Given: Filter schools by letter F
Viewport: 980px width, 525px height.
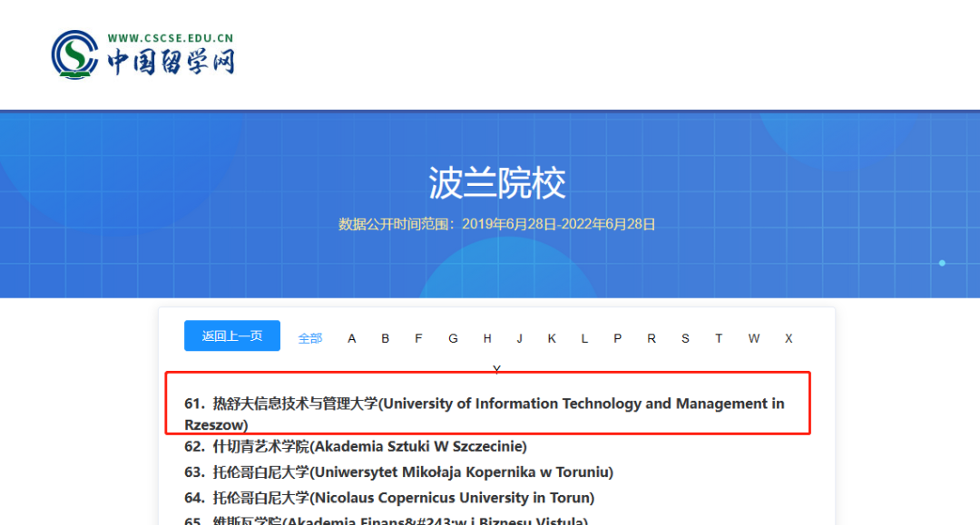Looking at the screenshot, I should pos(418,338).
